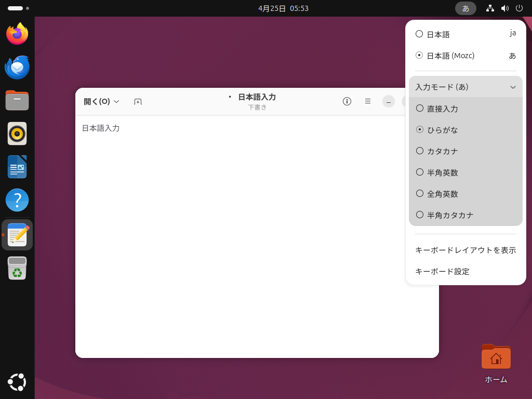
Task: Open キーボード設定 menu entry
Action: [442, 271]
